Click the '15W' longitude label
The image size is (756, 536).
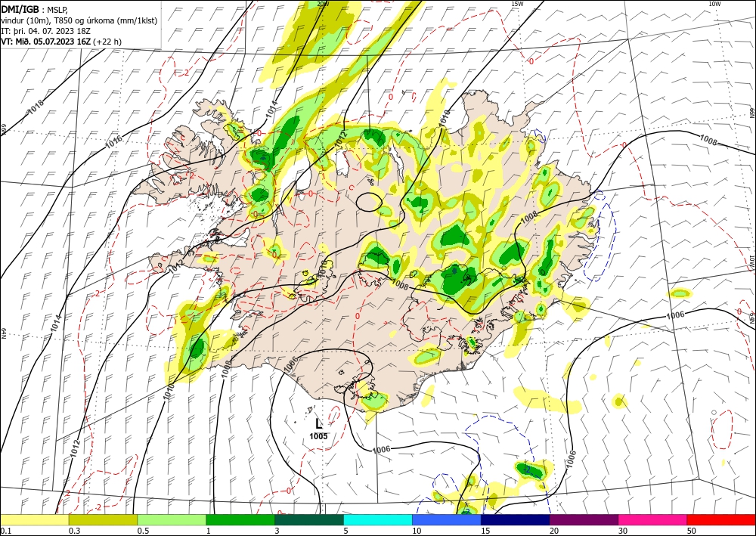click(x=517, y=4)
